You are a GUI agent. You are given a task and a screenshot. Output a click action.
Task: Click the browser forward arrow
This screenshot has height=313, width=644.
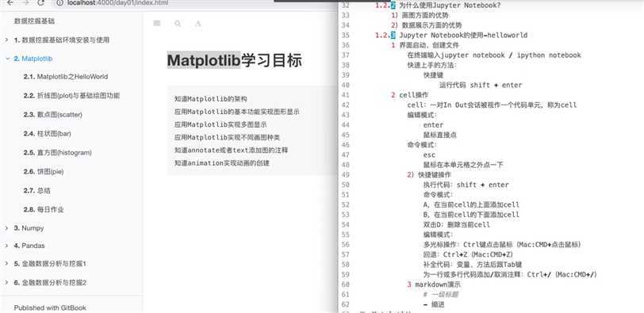point(25,2)
